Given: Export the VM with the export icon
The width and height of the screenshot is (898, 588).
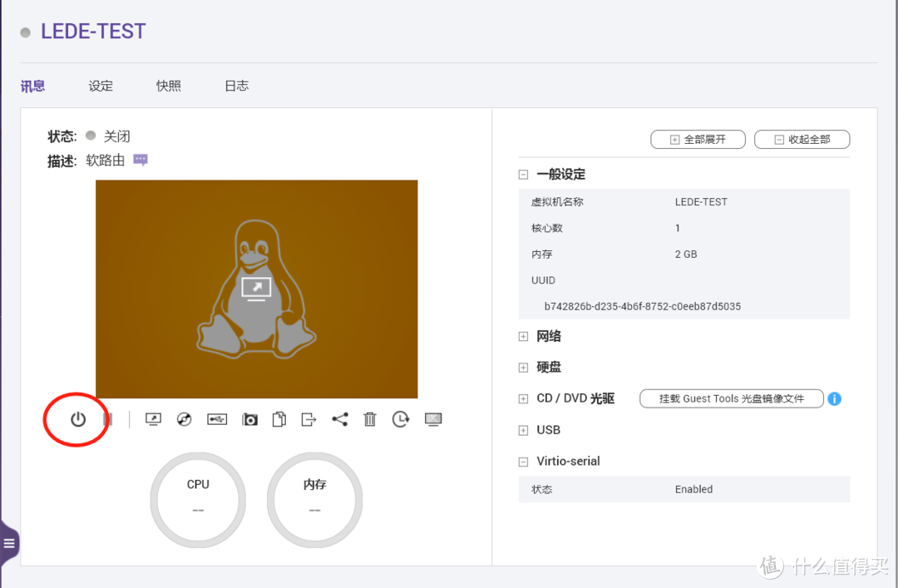Looking at the screenshot, I should pos(308,419).
